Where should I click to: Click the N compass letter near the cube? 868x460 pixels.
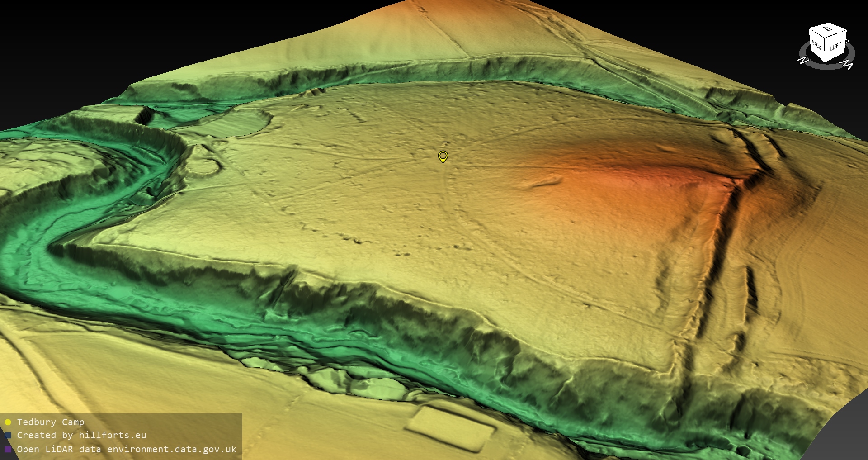click(x=802, y=60)
